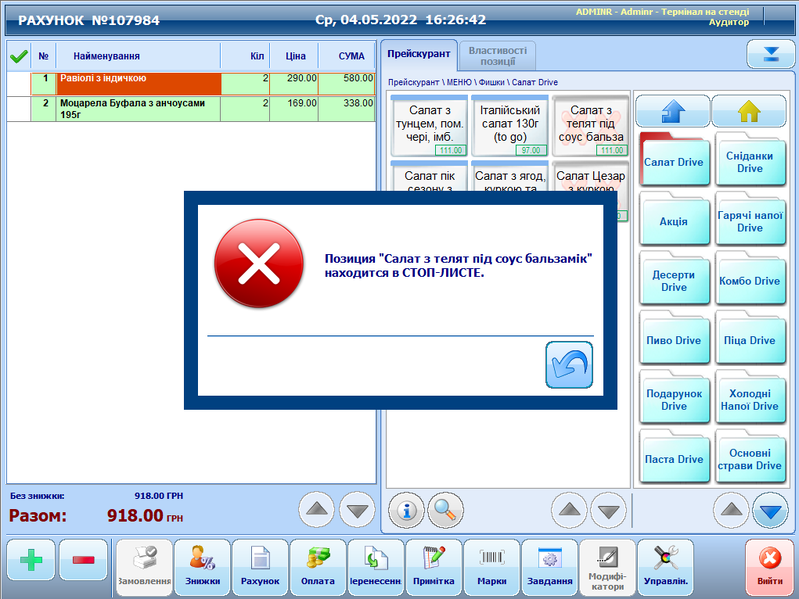Open Знижки discounts from bottom toolbar
Viewport: 799px width, 599px height.
201,567
